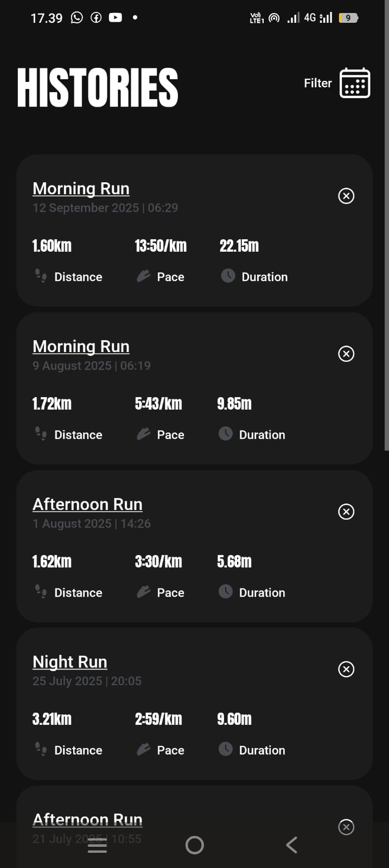The height and width of the screenshot is (868, 389).
Task: Open Morning Run from 9 August
Action: (x=81, y=346)
